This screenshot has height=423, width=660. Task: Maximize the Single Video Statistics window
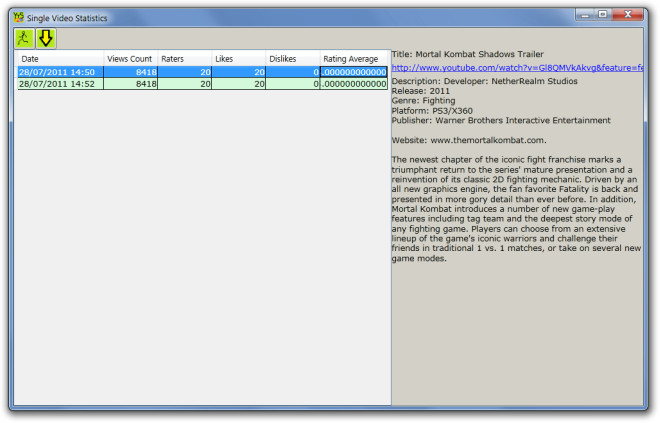tap(603, 15)
